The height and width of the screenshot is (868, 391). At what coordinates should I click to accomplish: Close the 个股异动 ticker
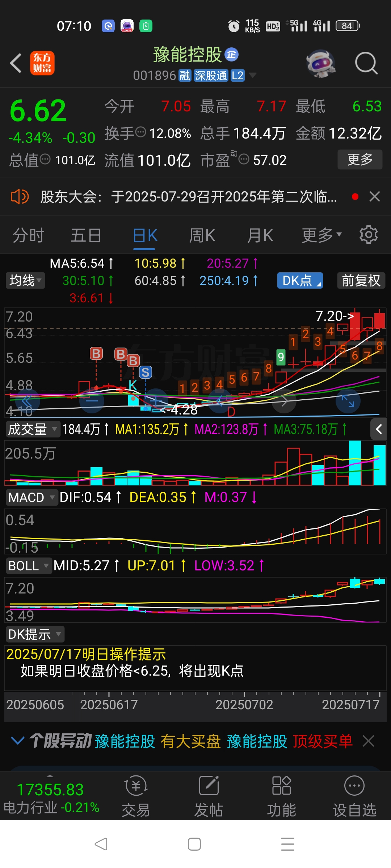click(369, 741)
